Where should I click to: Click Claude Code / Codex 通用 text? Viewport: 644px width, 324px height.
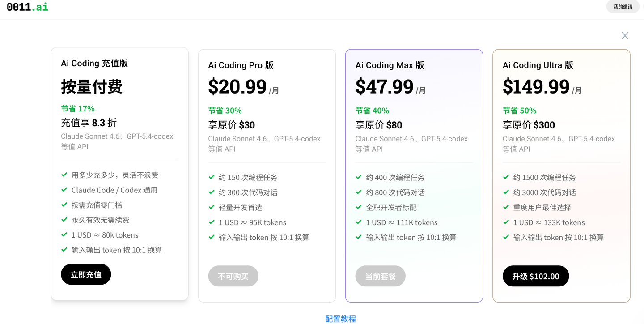(114, 190)
